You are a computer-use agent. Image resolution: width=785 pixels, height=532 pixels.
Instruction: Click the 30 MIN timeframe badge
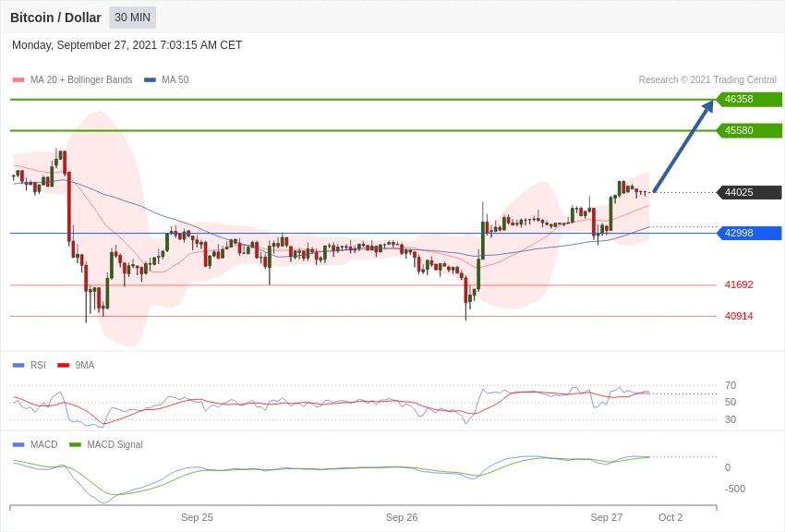tap(133, 18)
